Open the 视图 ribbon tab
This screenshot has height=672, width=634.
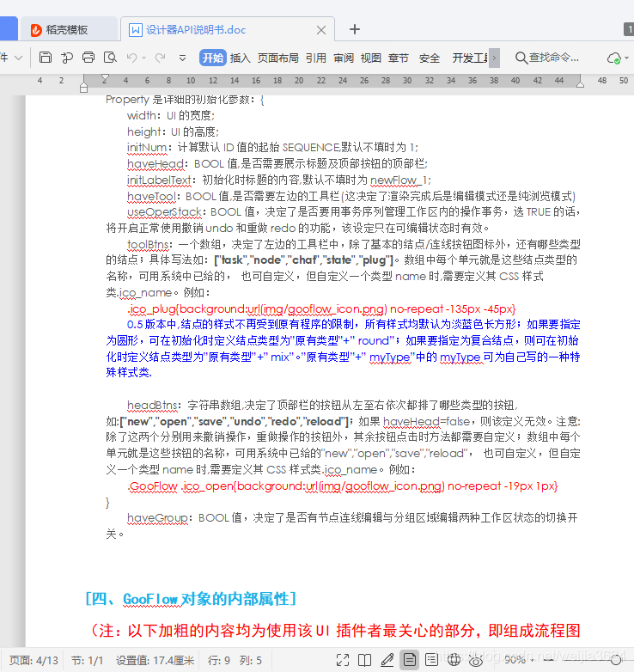(x=371, y=58)
